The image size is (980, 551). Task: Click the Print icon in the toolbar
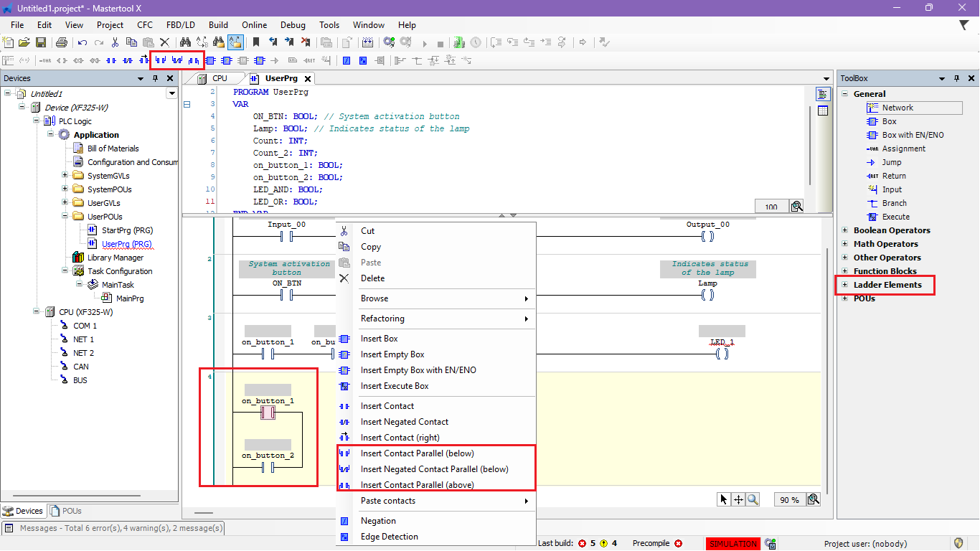62,43
